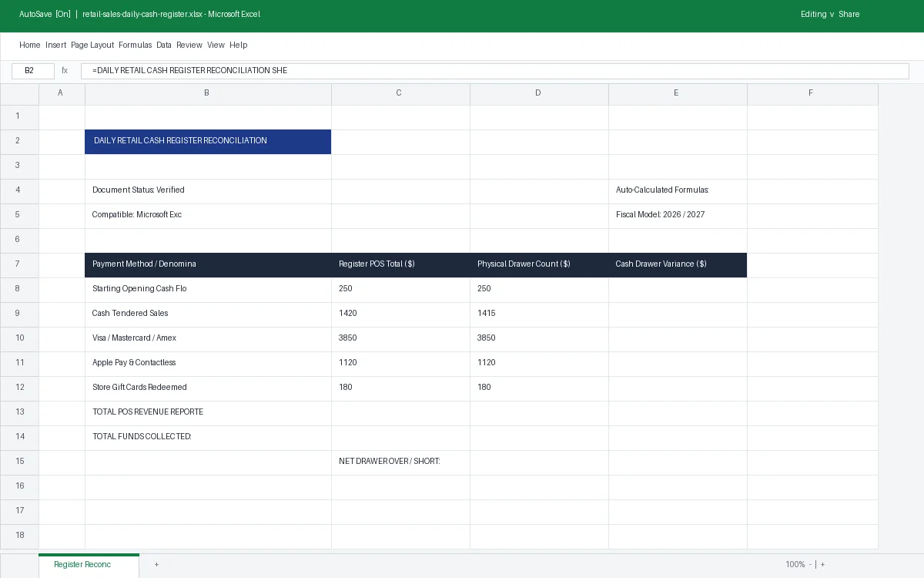Open the Formulas tab
Image resolution: width=924 pixels, height=578 pixels.
point(135,45)
